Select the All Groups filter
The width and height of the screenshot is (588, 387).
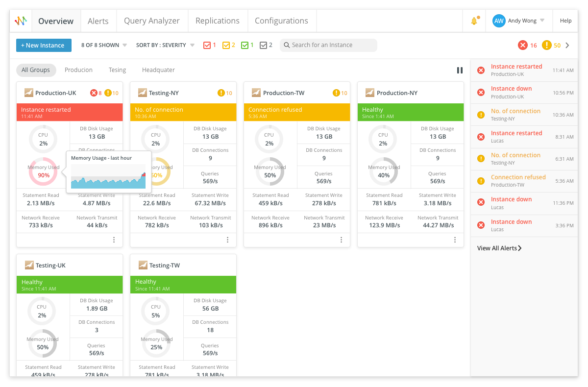point(36,70)
